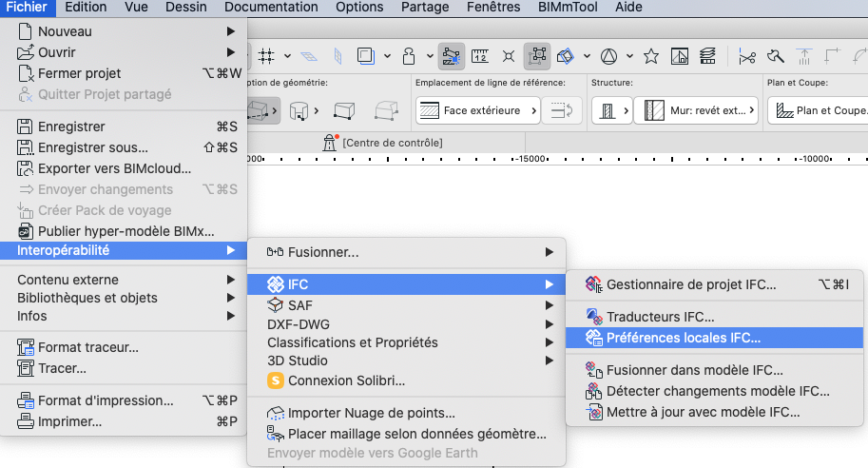The image size is (868, 468).
Task: Choose Placer maillage selon données géomètre...
Action: tap(406, 434)
